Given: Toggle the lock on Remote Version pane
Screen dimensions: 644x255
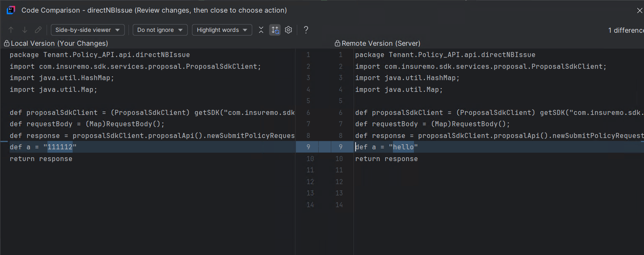Looking at the screenshot, I should coord(337,43).
